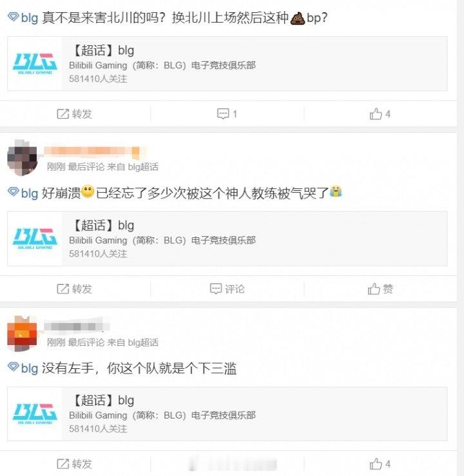This screenshot has width=464, height=476.
Task: Open blg super topic tag in 好崩溃 post
Action: coord(23,193)
